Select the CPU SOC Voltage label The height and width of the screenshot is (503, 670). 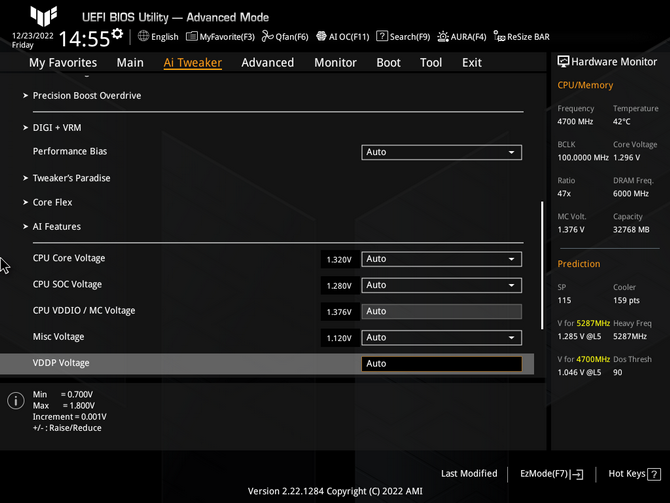(68, 284)
